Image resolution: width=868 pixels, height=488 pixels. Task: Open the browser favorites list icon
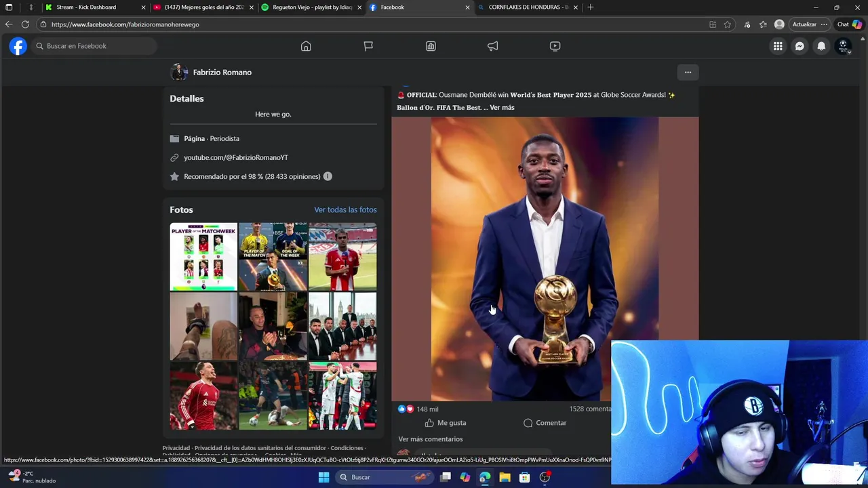[x=763, y=24]
